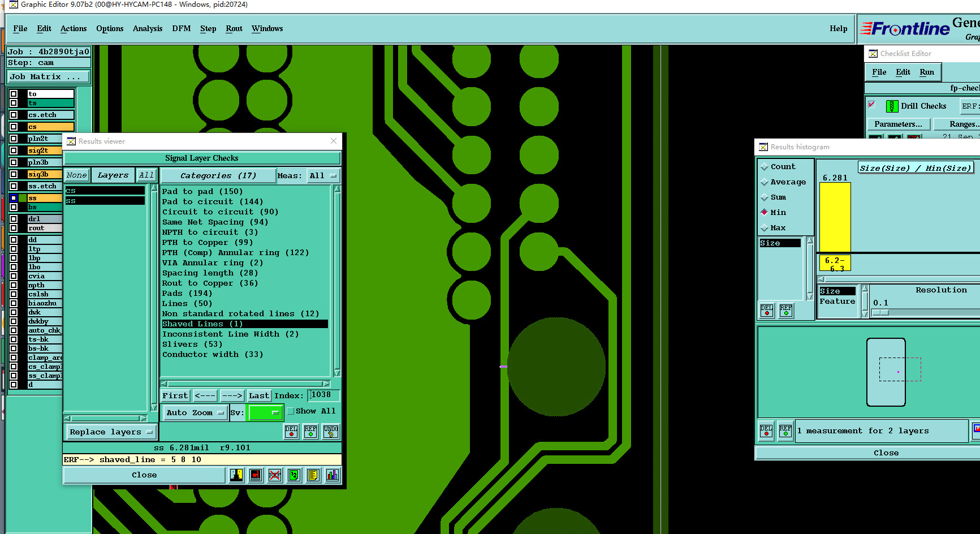
Task: Open the Meas All dropdown
Action: [x=323, y=176]
